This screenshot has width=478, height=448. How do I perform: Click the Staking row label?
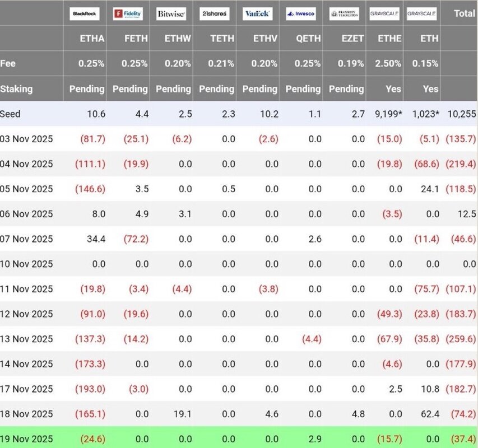(16, 88)
